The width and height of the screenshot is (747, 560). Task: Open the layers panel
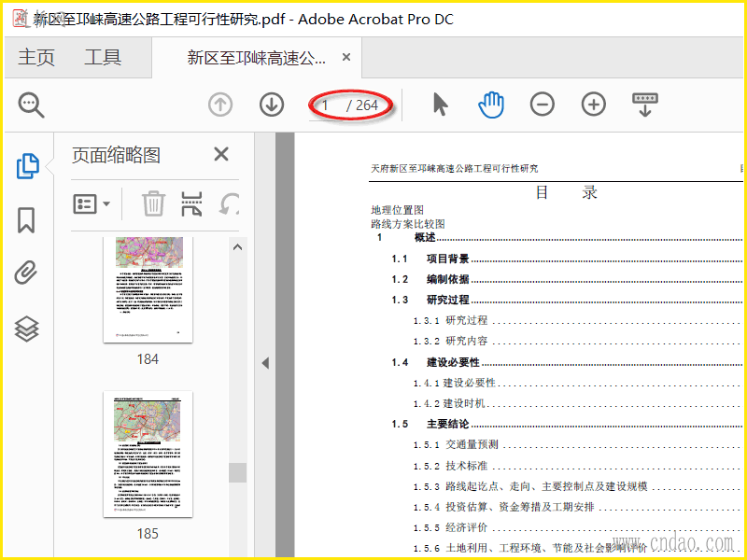[x=27, y=329]
